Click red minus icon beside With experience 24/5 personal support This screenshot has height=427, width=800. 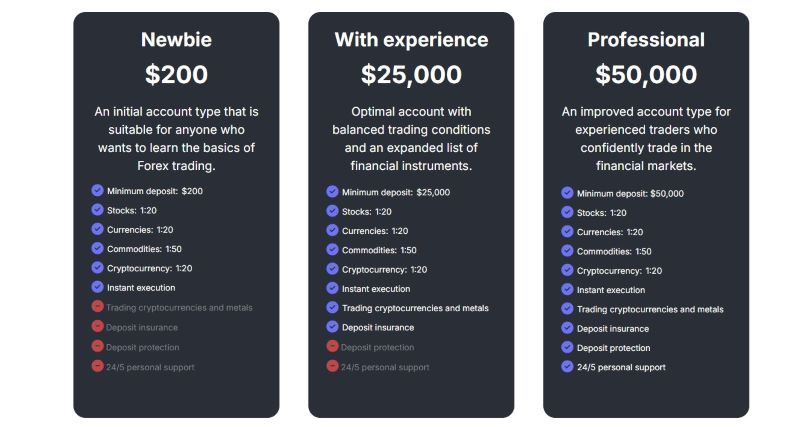[332, 366]
